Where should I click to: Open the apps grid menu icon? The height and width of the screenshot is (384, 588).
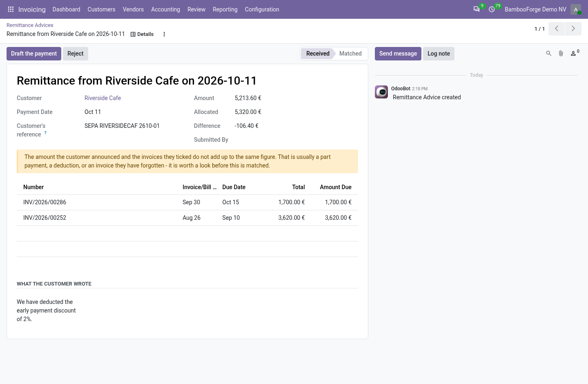click(x=11, y=9)
